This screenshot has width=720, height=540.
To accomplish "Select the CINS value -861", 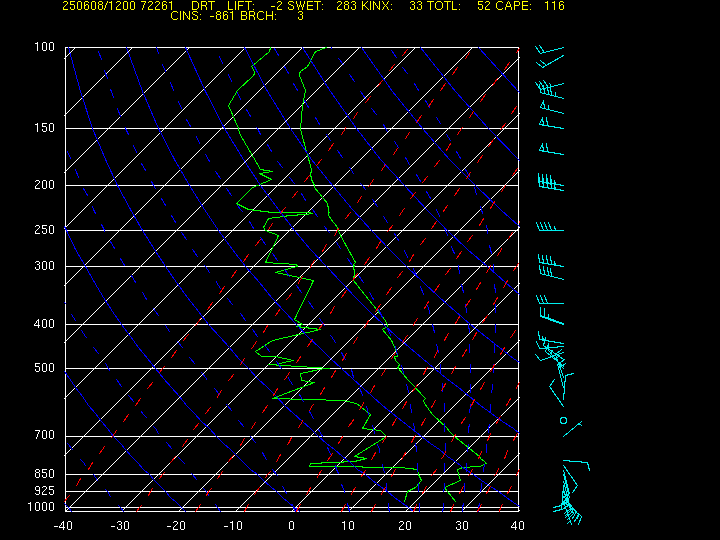I will coord(221,16).
